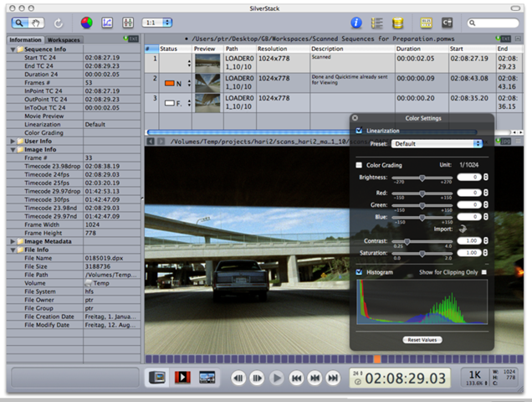Collapse the Sequence Info section
This screenshot has height=402, width=532.
(13, 49)
